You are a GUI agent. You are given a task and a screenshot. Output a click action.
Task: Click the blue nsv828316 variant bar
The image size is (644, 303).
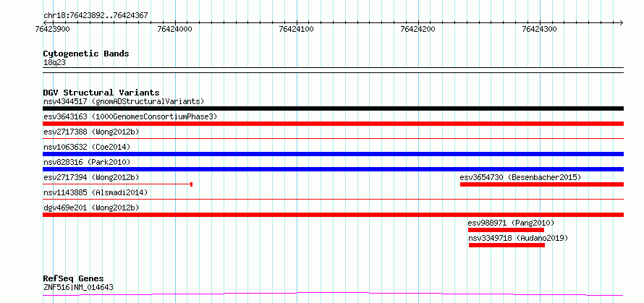point(333,169)
